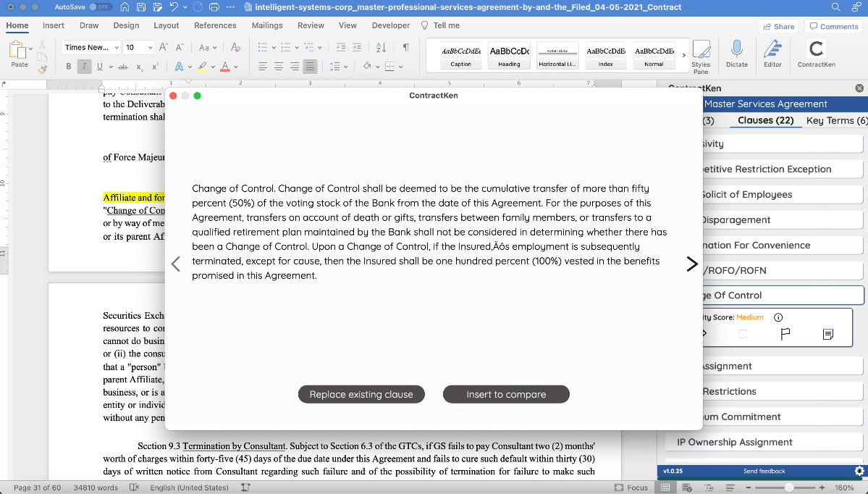Open the ContractKen add-in from the ribbon

(816, 56)
